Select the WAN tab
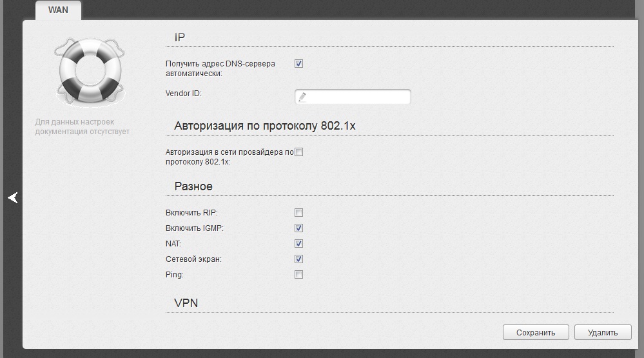 pyautogui.click(x=58, y=10)
